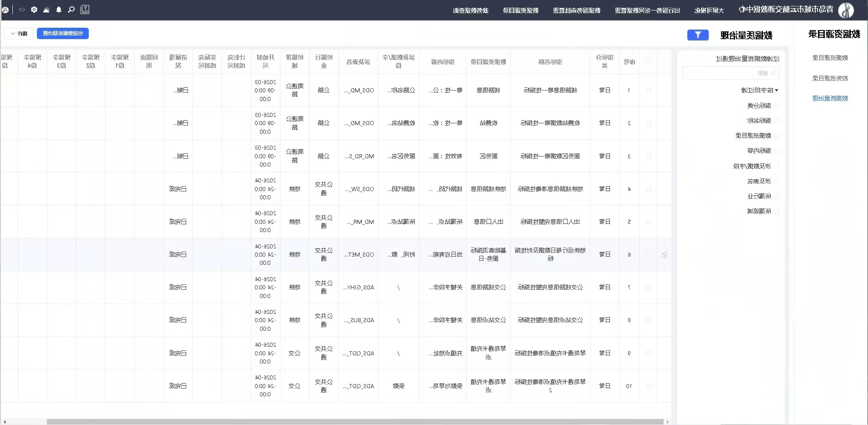The image size is (868, 425).
Task: Click the 问题说明 column header
Action: coord(149,61)
